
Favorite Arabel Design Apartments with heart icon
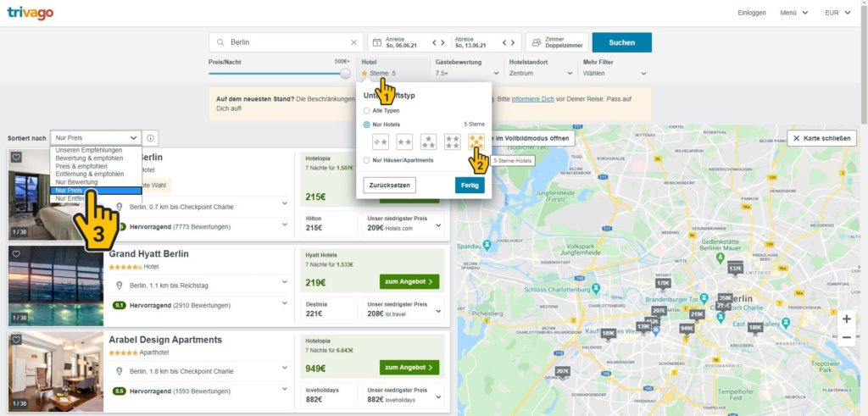click(x=16, y=340)
